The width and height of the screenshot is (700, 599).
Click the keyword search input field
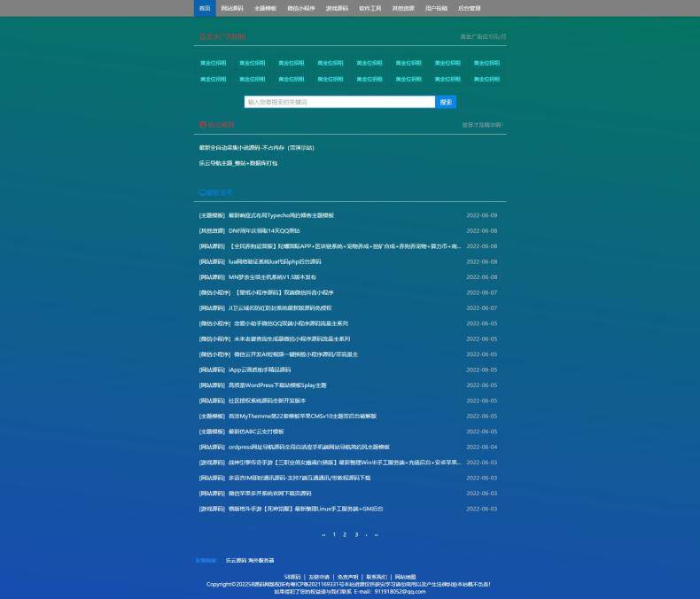pyautogui.click(x=340, y=102)
